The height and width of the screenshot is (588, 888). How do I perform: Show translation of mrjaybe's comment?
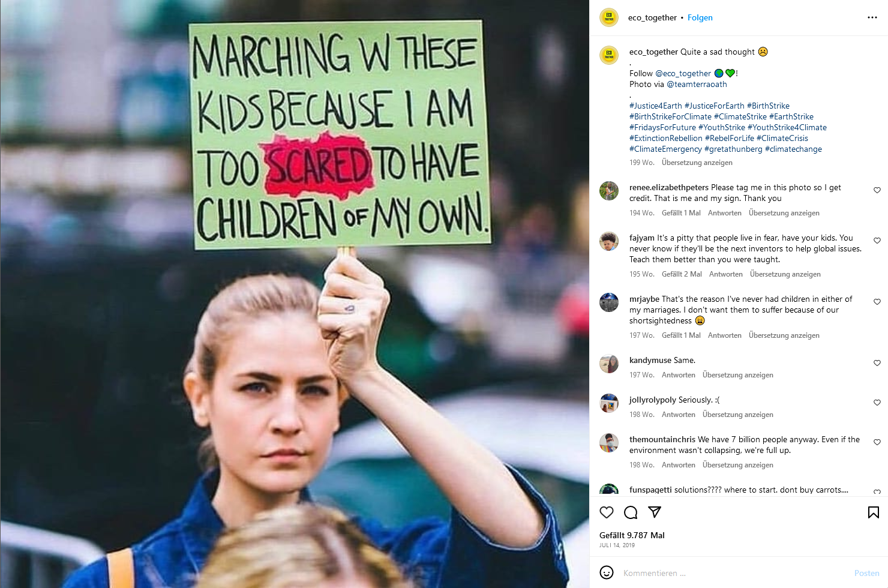784,335
